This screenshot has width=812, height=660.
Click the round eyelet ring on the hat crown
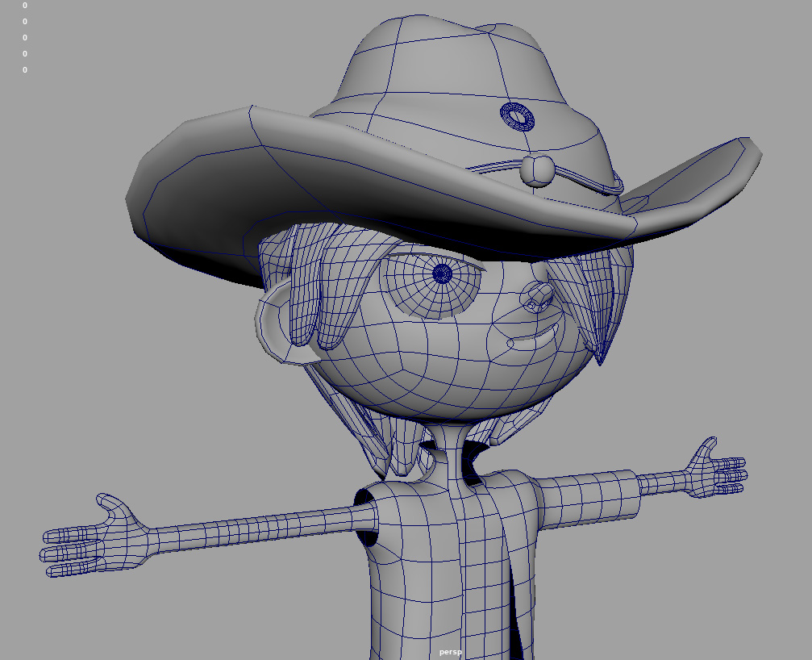point(518,116)
